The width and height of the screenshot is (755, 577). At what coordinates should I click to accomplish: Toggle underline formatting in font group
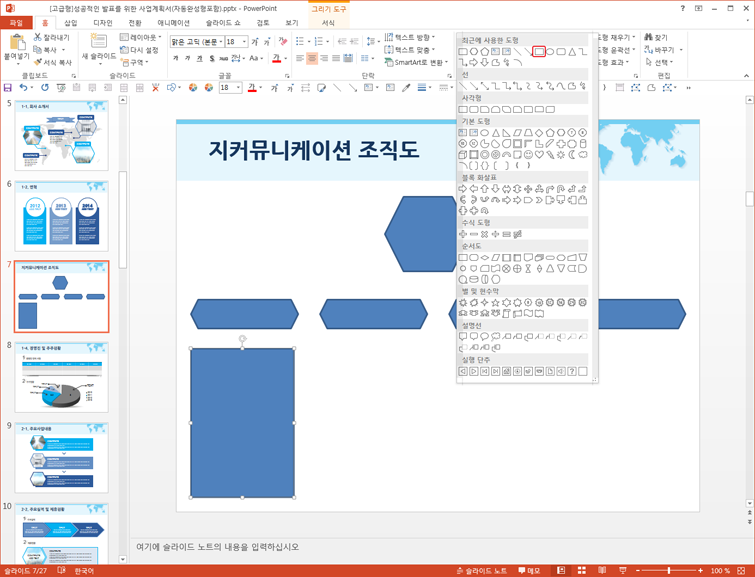click(x=199, y=58)
